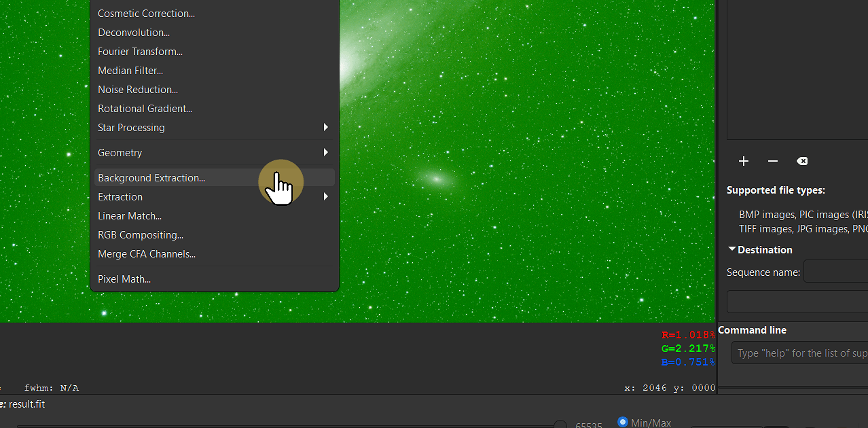Open Rotational Gradient

click(145, 108)
